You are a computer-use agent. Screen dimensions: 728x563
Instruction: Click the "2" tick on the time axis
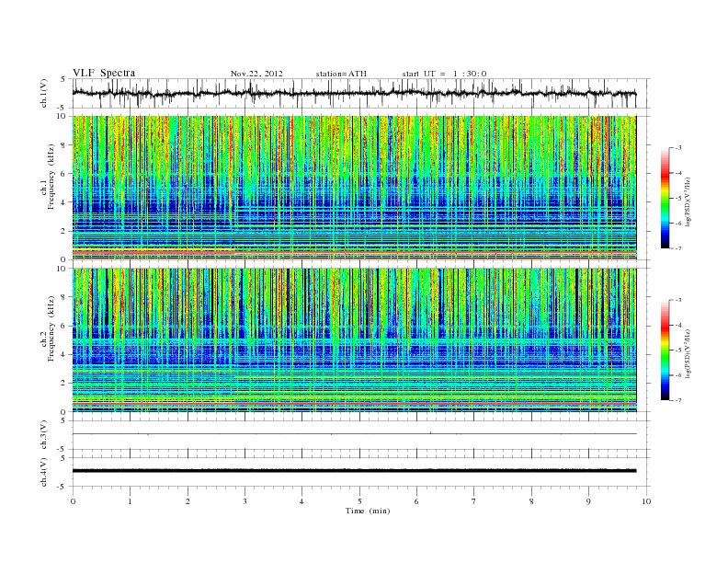pyautogui.click(x=188, y=501)
